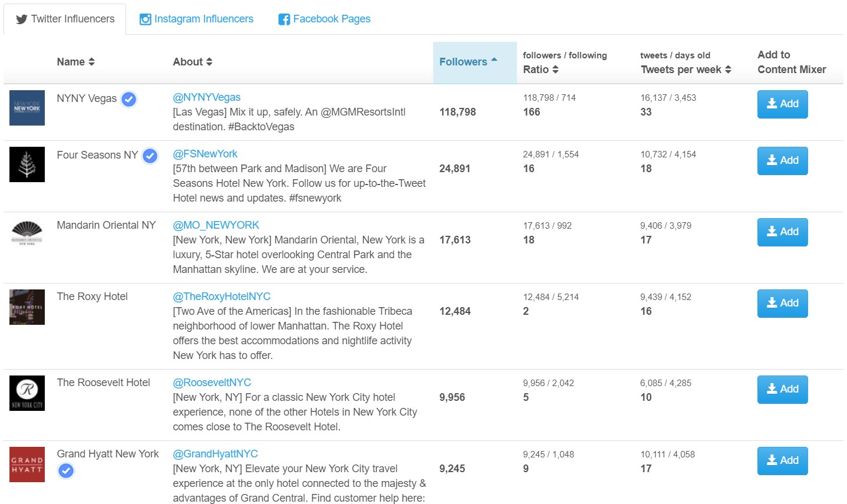Open the @FSNewYork handle link
This screenshot has height=504, width=847.
205,154
